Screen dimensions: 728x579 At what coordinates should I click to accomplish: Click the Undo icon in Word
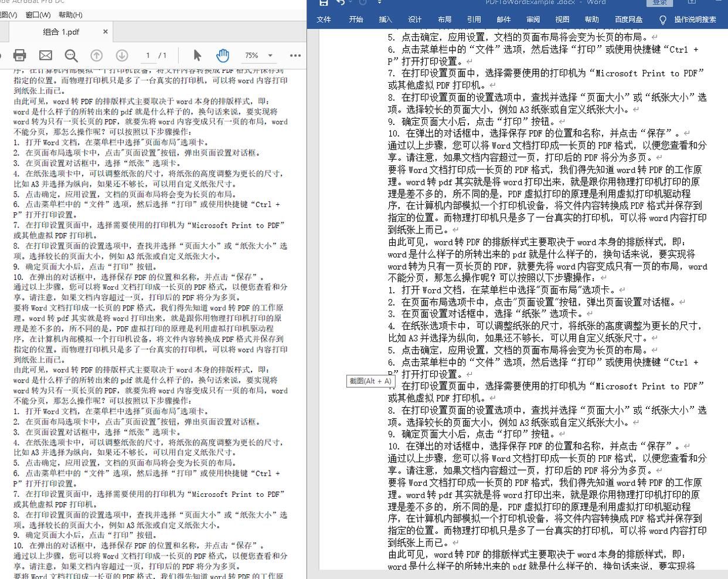coord(340,2)
